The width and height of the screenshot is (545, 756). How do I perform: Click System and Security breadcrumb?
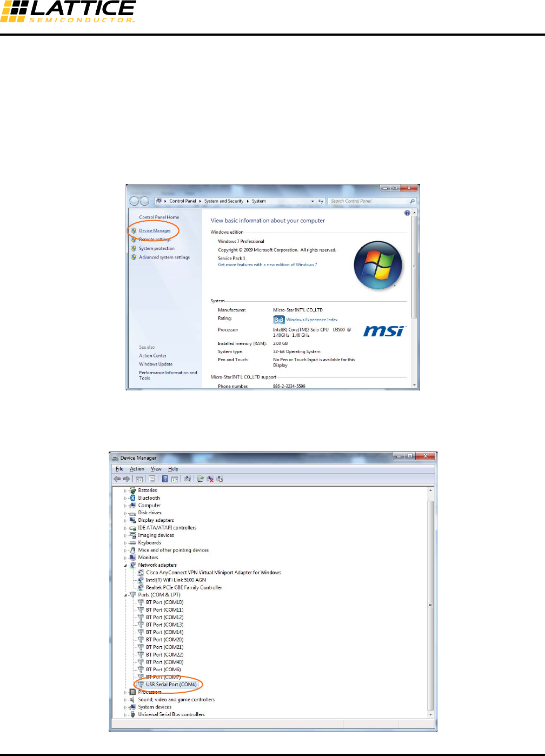[x=224, y=201]
